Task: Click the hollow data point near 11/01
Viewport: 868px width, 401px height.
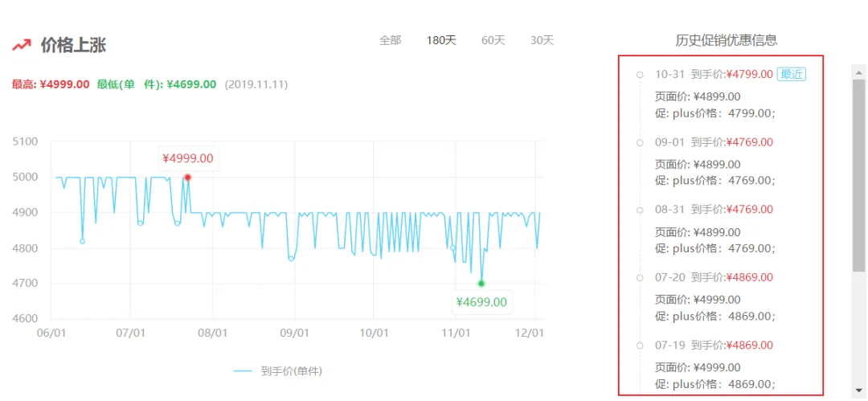Action: pyautogui.click(x=452, y=248)
